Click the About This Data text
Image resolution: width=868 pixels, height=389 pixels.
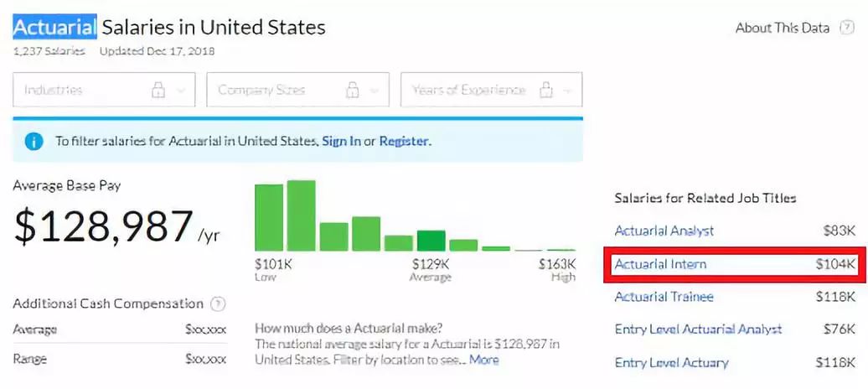783,28
